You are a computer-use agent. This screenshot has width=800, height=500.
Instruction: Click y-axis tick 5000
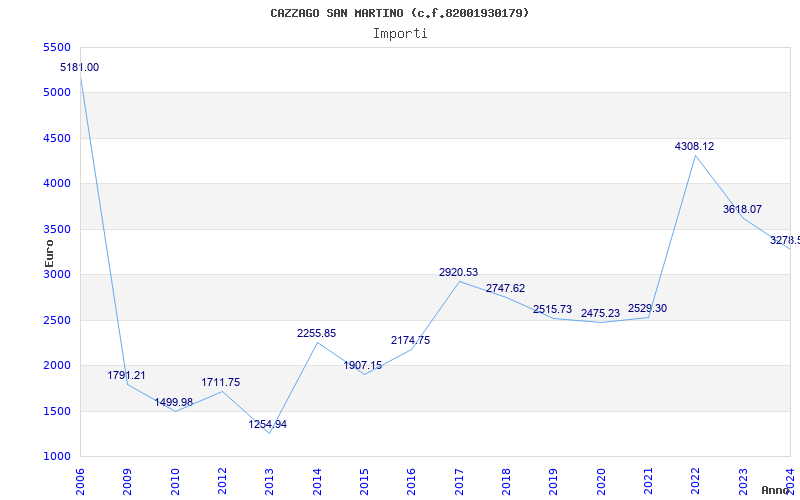click(57, 93)
